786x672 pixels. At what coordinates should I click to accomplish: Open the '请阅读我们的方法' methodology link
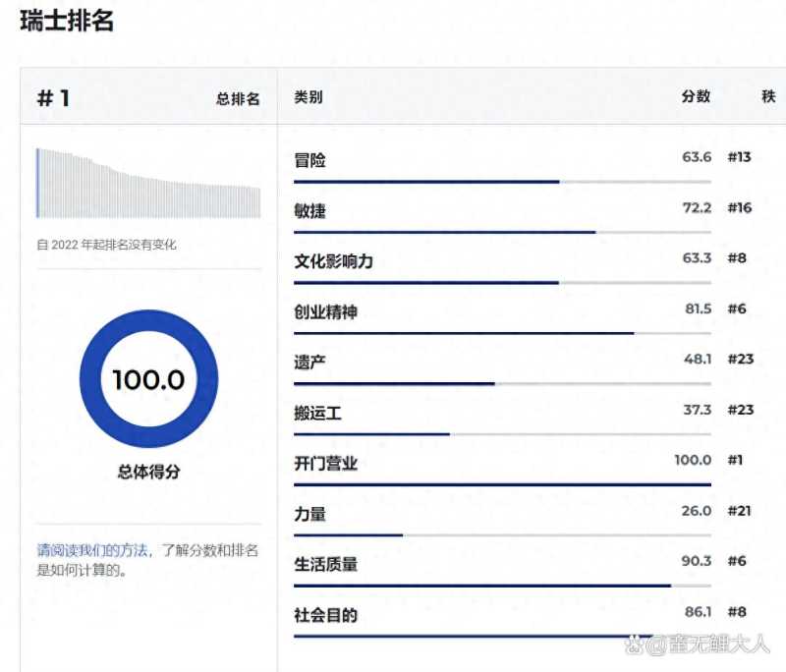tap(93, 550)
